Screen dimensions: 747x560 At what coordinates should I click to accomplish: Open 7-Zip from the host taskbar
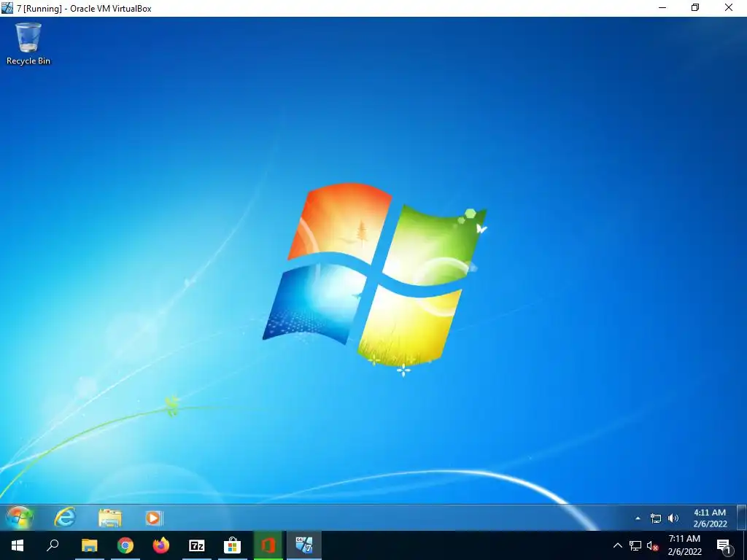(x=197, y=545)
